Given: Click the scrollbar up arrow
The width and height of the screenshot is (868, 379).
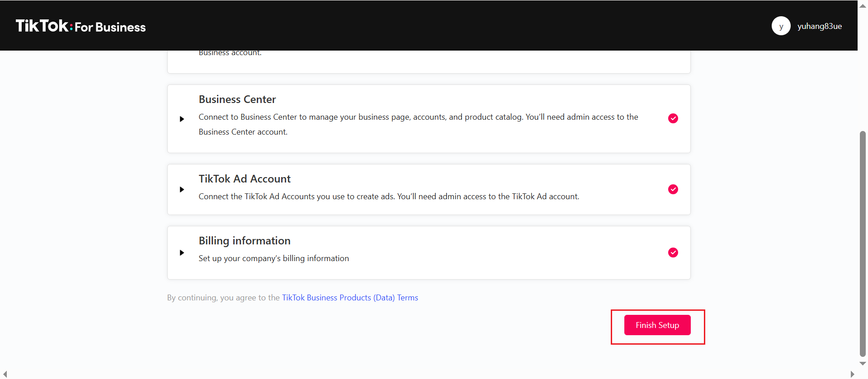Looking at the screenshot, I should click(863, 6).
